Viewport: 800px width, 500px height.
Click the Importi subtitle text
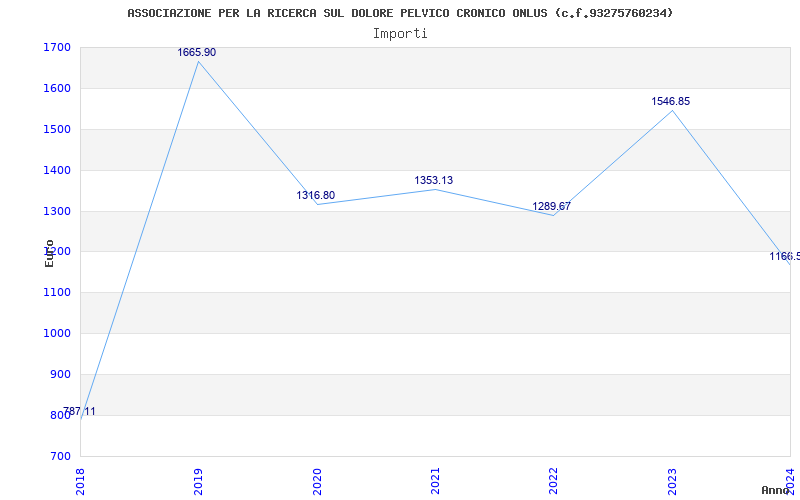[400, 34]
